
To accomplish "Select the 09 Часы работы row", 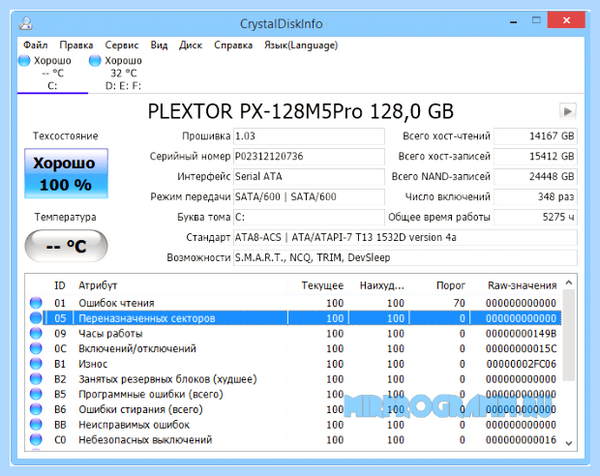I will [295, 333].
